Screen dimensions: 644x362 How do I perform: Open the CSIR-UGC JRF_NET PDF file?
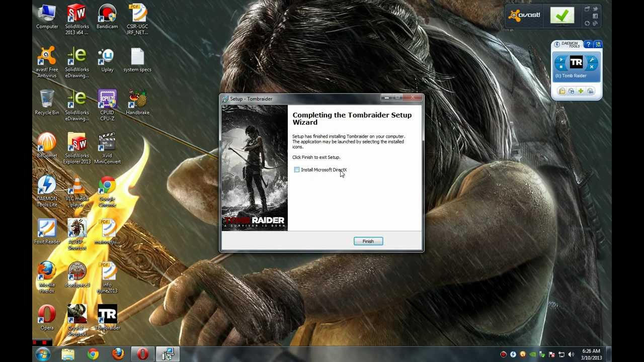click(137, 20)
